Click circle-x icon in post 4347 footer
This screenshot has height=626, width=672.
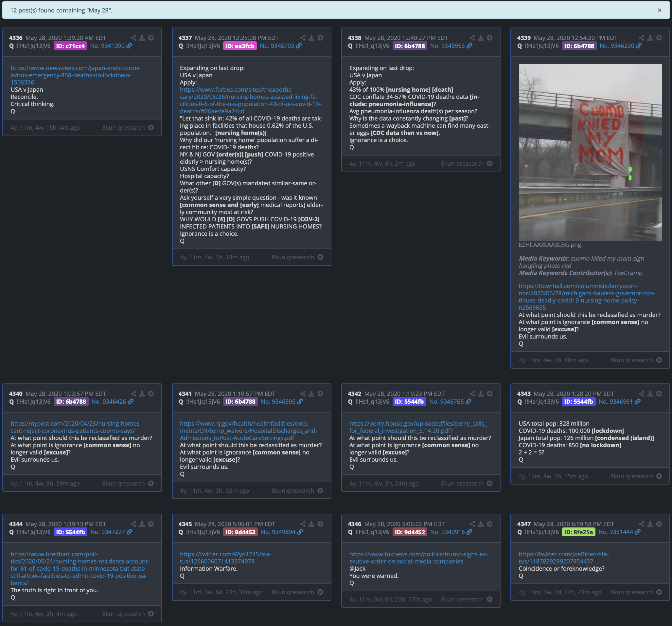tap(659, 592)
